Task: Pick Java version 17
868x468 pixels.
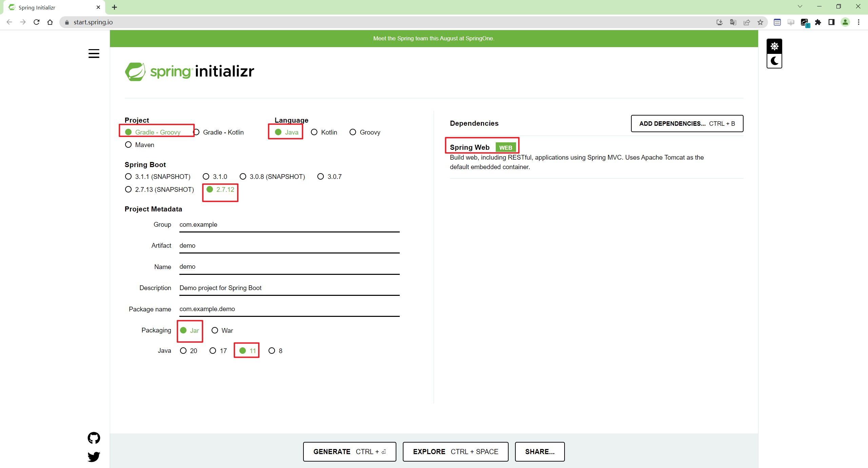Action: tap(218, 351)
